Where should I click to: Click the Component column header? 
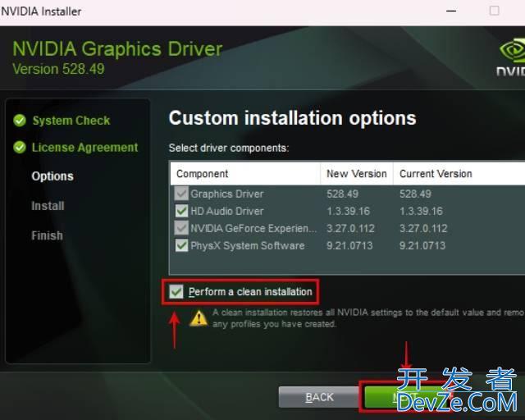245,173
